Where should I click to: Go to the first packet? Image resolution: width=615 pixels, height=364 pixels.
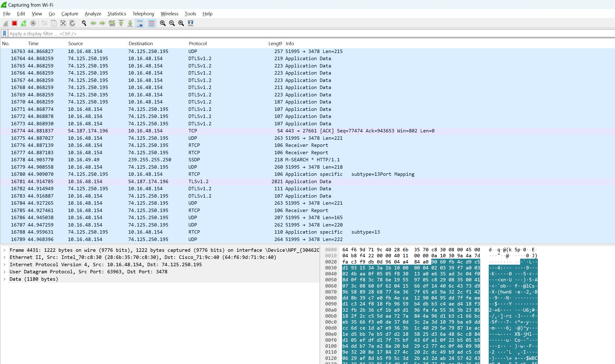pos(121,23)
